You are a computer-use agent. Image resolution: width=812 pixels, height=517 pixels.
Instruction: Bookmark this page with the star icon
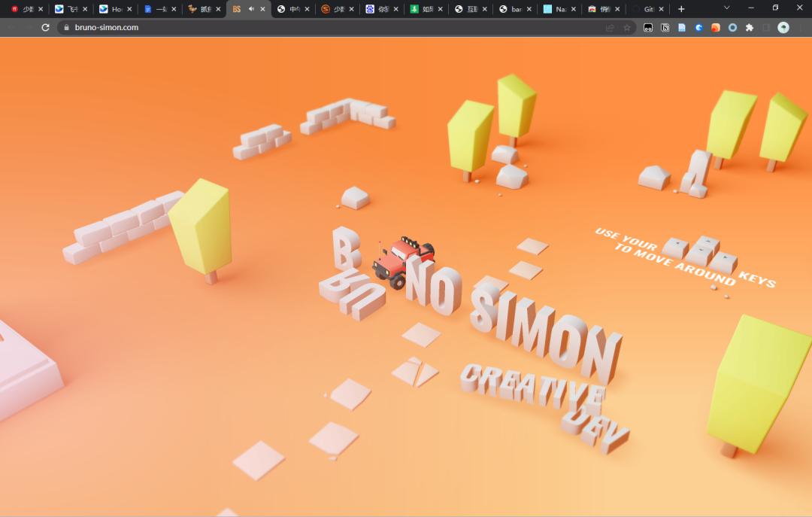point(626,28)
